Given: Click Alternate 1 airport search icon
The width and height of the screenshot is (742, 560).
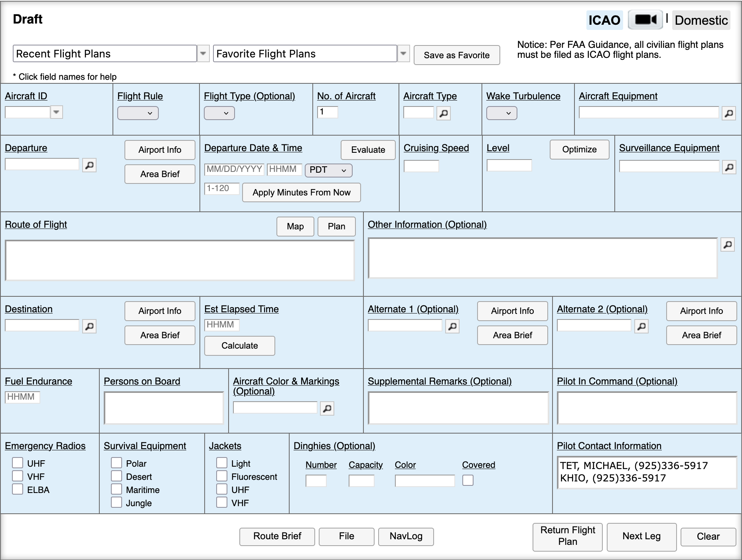Looking at the screenshot, I should (452, 326).
